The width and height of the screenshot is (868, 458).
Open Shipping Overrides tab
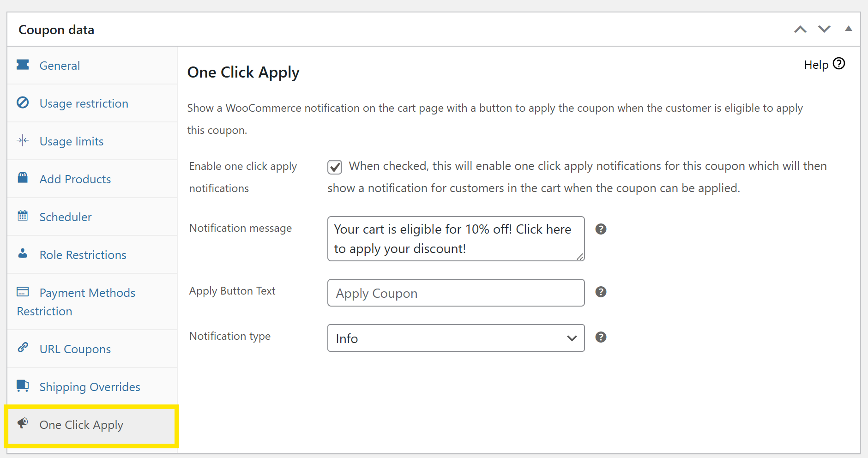click(x=92, y=386)
